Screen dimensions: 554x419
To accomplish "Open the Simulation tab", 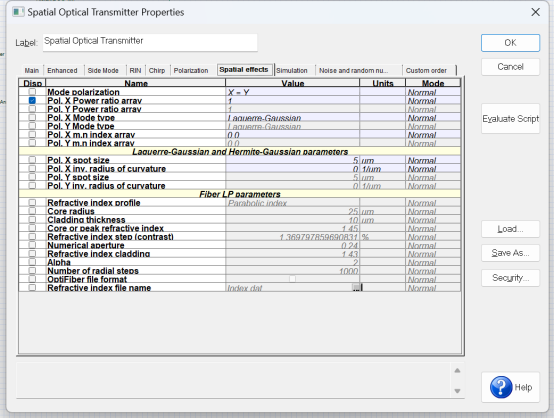I will (291, 70).
